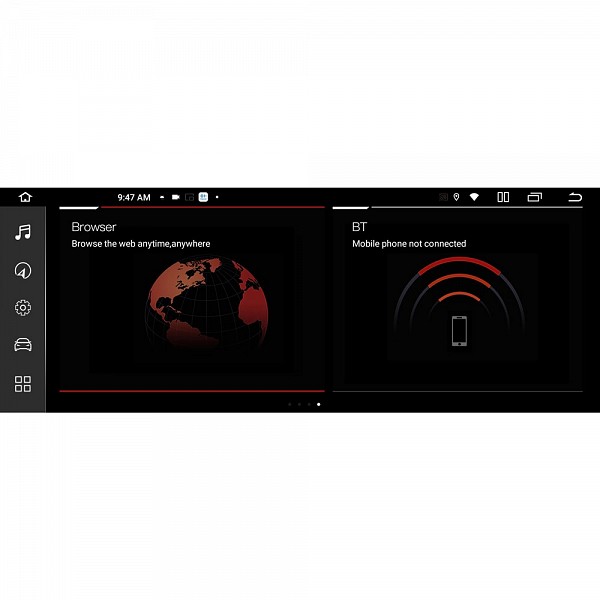
Task: Tap the location pin status icon
Action: point(456,197)
